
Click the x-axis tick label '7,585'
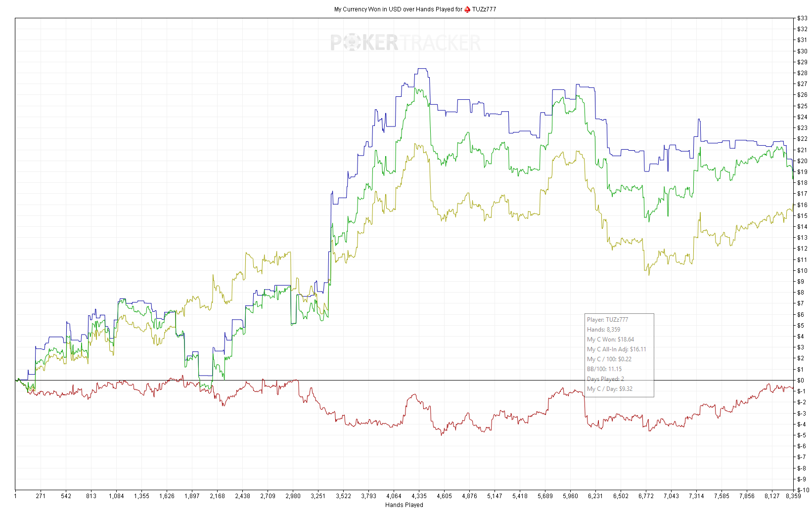click(722, 496)
